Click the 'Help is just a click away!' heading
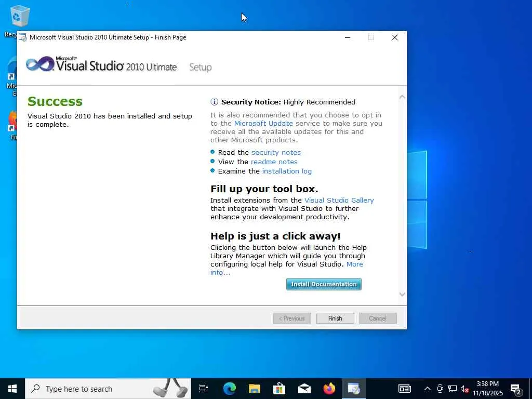The width and height of the screenshot is (532, 399). tap(275, 236)
